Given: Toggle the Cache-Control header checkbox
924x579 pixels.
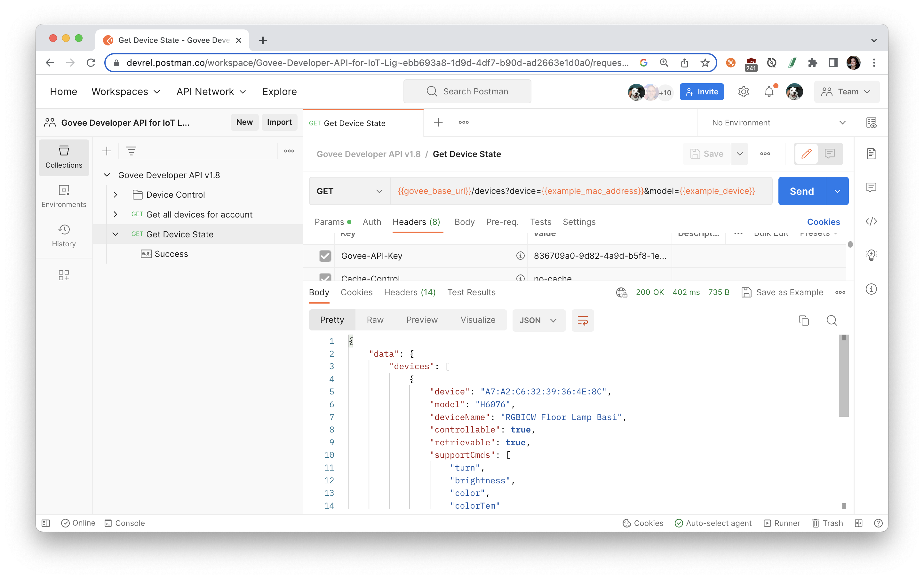Looking at the screenshot, I should point(324,278).
